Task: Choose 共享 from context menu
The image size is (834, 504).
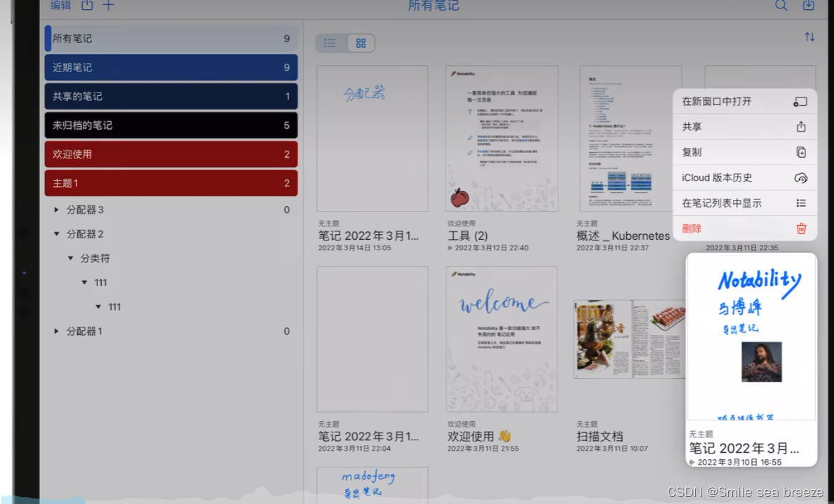Action: [x=745, y=127]
